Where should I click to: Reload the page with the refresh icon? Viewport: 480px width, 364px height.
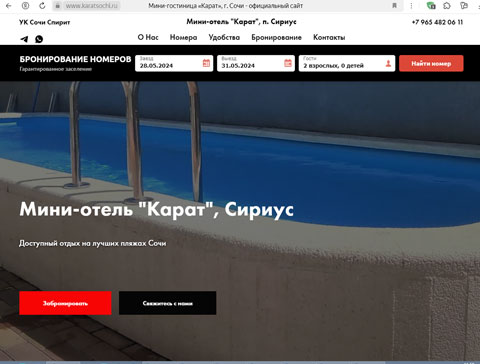pos(42,6)
